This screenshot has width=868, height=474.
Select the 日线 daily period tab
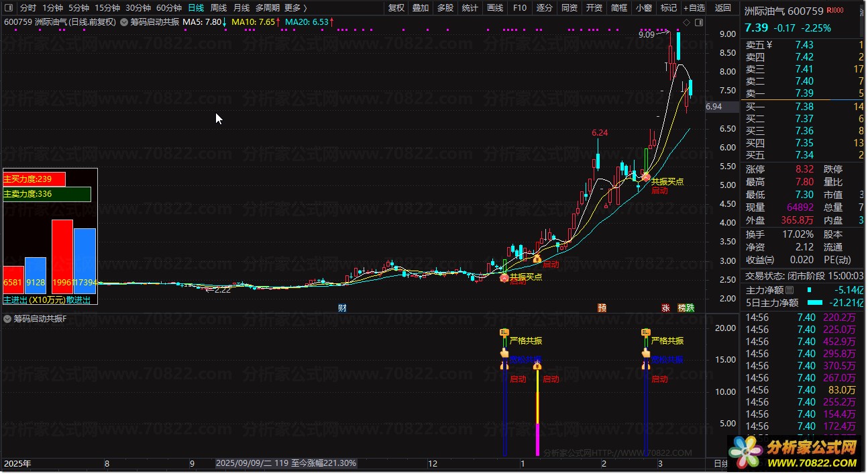click(196, 8)
